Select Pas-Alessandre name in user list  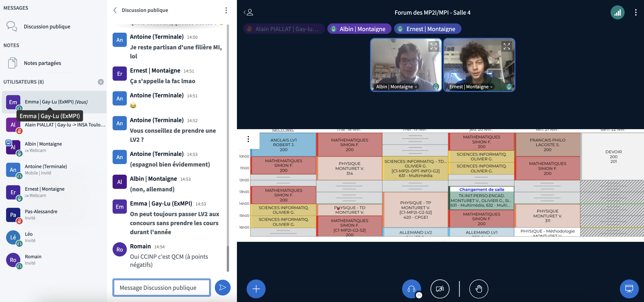(x=41, y=211)
